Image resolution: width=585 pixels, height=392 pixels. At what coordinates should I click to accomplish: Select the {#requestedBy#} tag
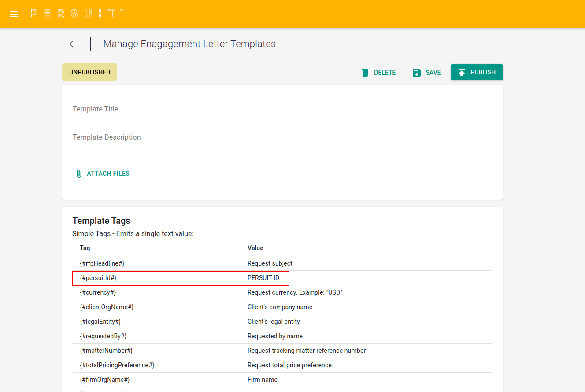[x=103, y=336]
